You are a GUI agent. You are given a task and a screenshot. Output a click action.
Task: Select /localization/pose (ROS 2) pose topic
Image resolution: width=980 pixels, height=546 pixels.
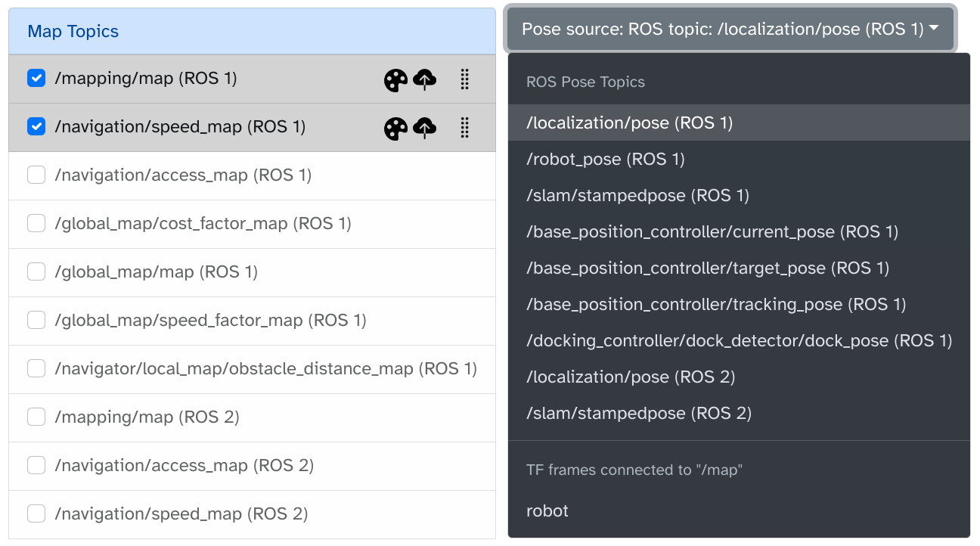click(631, 377)
